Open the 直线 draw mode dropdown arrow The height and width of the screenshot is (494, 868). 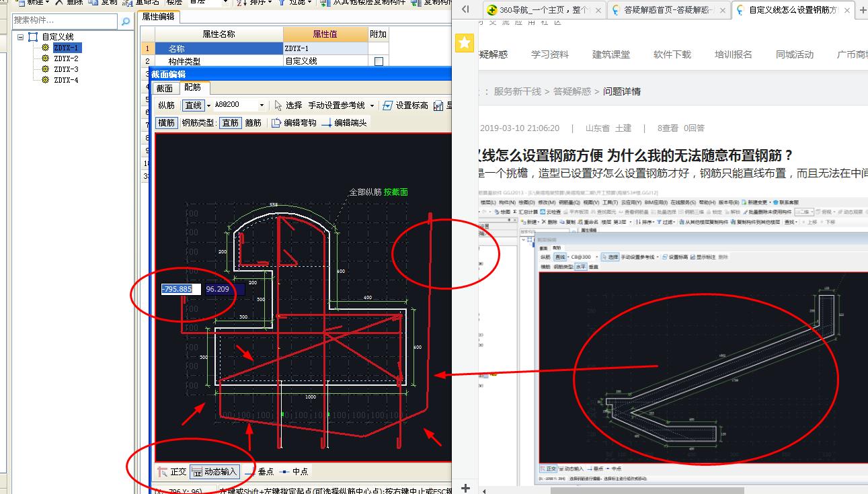point(209,106)
